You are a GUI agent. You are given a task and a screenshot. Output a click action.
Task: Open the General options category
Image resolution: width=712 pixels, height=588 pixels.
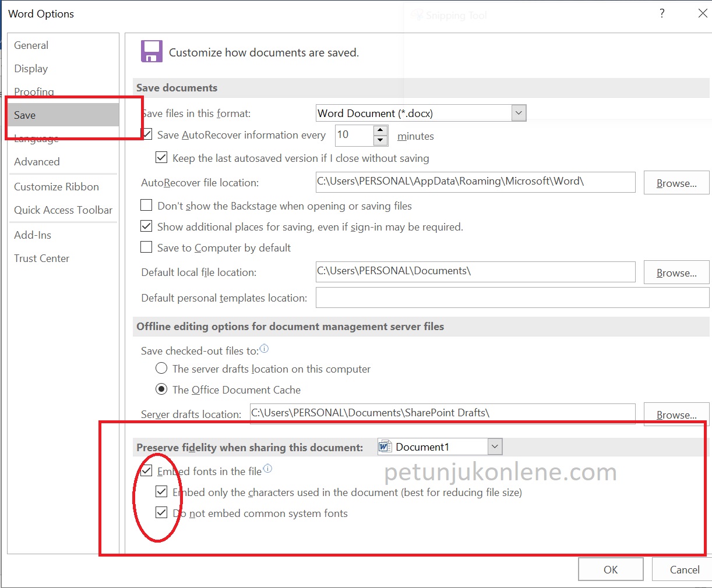(x=63, y=45)
